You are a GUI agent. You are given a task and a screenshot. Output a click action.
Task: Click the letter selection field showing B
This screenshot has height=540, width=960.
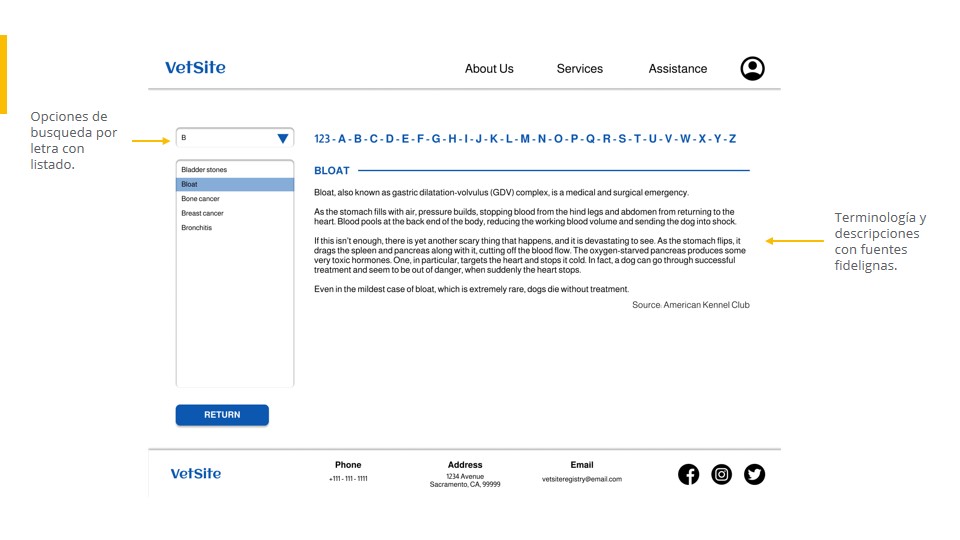[x=235, y=138]
